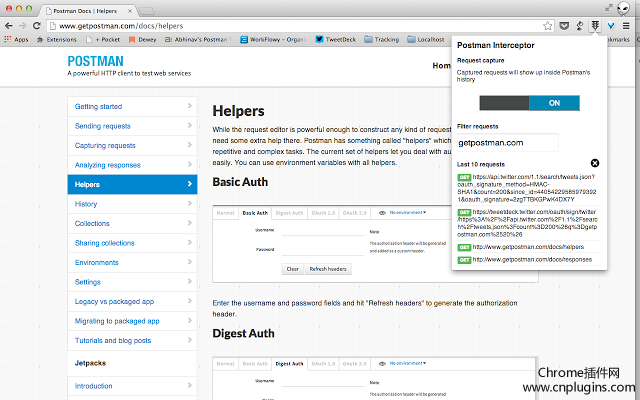The height and width of the screenshot is (400, 640).
Task: Click the curved arrow extension icon in toolbar
Action: pos(580,26)
